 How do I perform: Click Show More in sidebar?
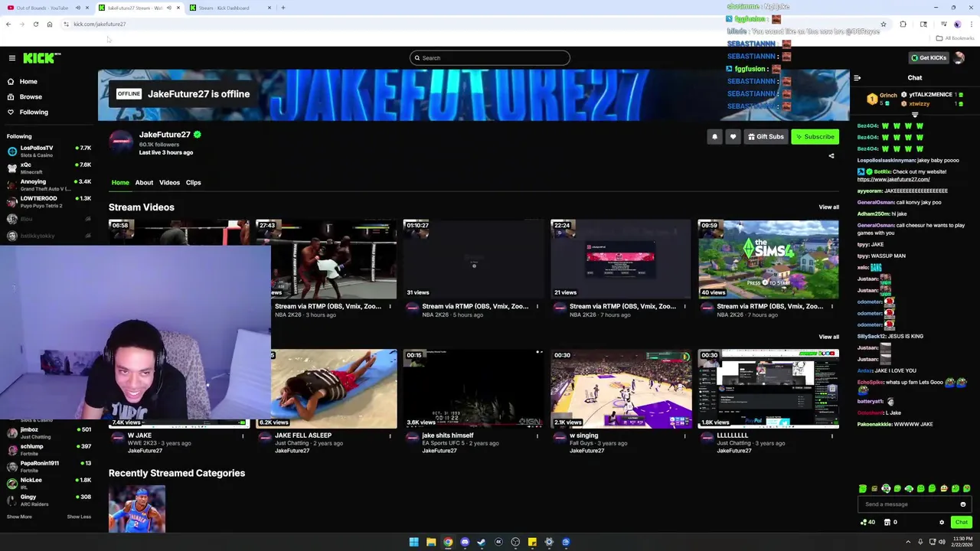pos(19,517)
